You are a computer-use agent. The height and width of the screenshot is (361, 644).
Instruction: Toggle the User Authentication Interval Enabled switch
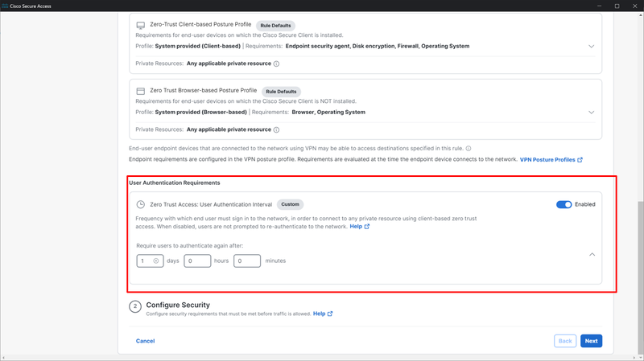tap(564, 204)
